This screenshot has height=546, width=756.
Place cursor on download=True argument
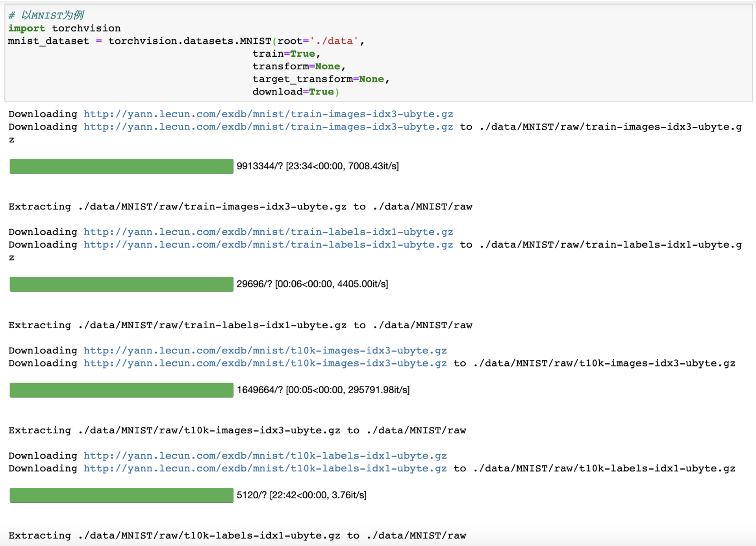(293, 92)
